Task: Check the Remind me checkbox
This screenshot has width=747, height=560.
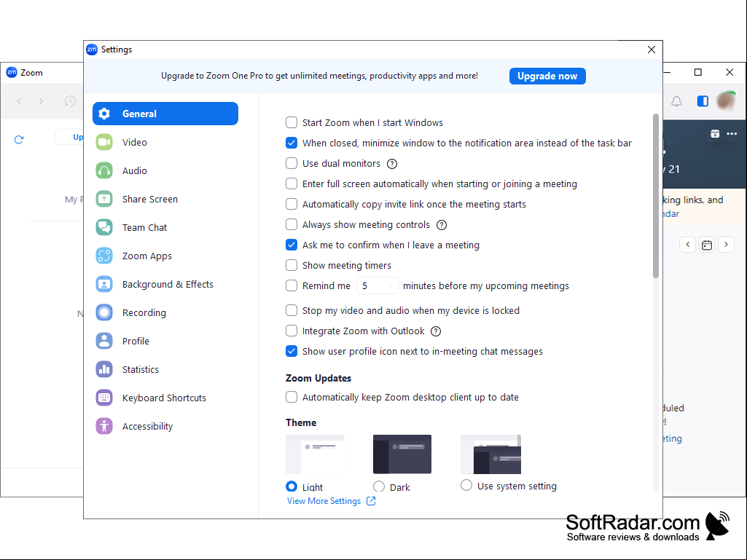Action: click(292, 285)
